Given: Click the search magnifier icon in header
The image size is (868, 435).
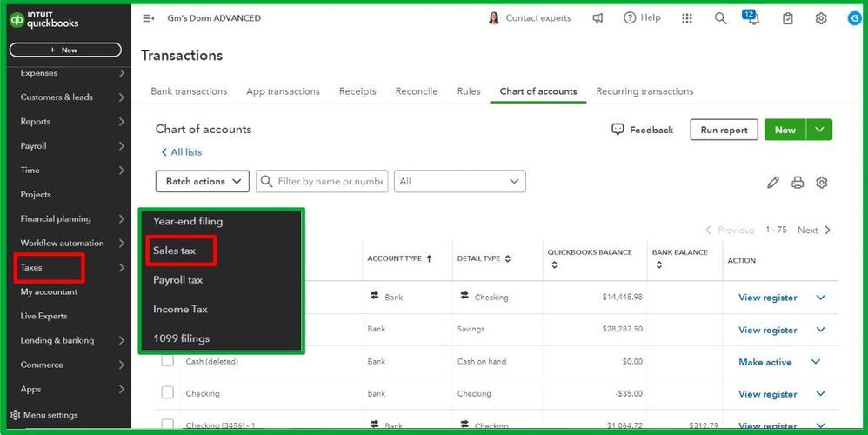Looking at the screenshot, I should tap(720, 18).
